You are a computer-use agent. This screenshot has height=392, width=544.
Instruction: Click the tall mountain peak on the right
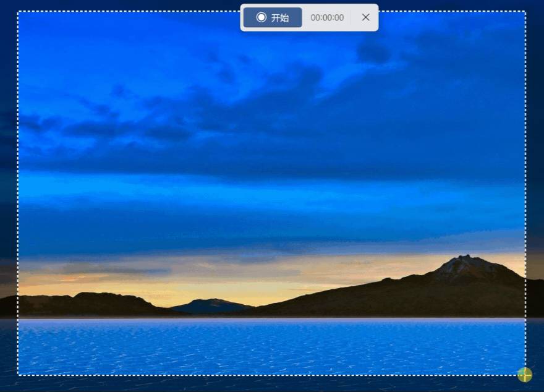pos(465,263)
